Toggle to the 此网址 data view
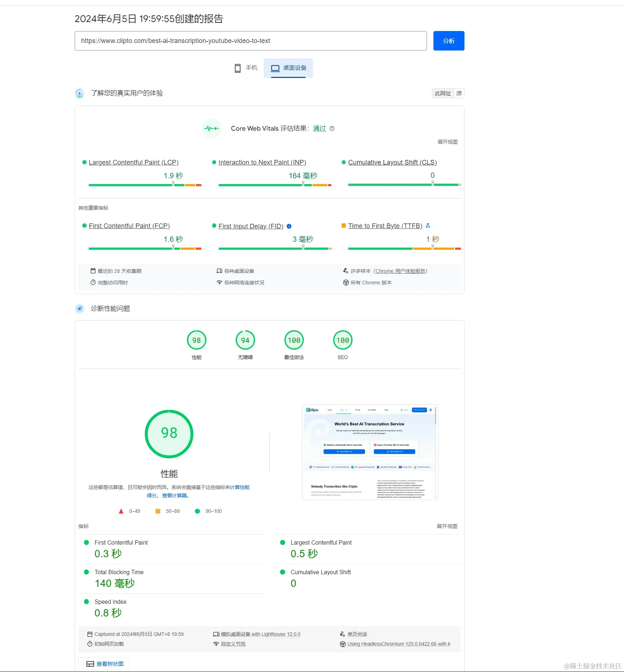Screen dimensions: 624x672 tap(443, 93)
